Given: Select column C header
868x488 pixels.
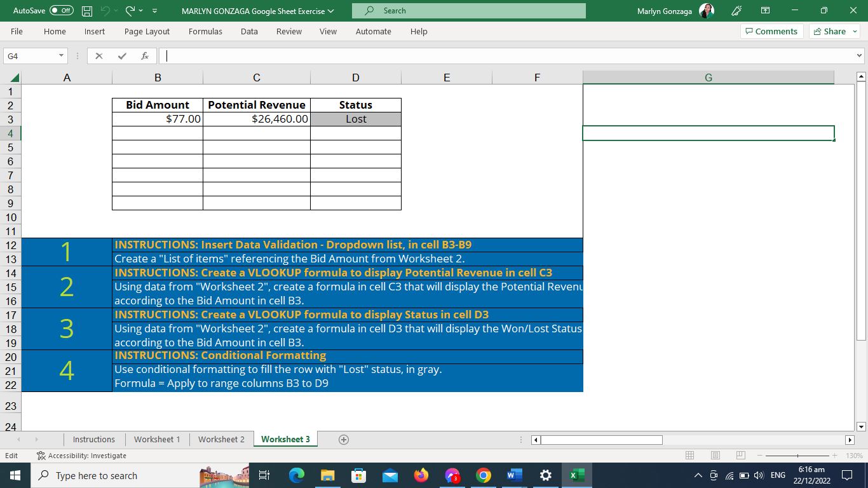Looking at the screenshot, I should 257,78.
